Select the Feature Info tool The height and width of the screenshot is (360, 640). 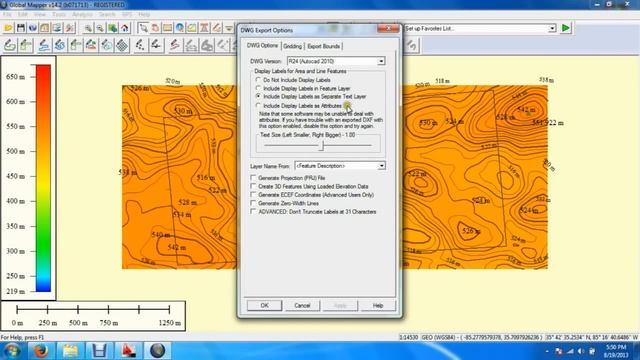click(180, 28)
